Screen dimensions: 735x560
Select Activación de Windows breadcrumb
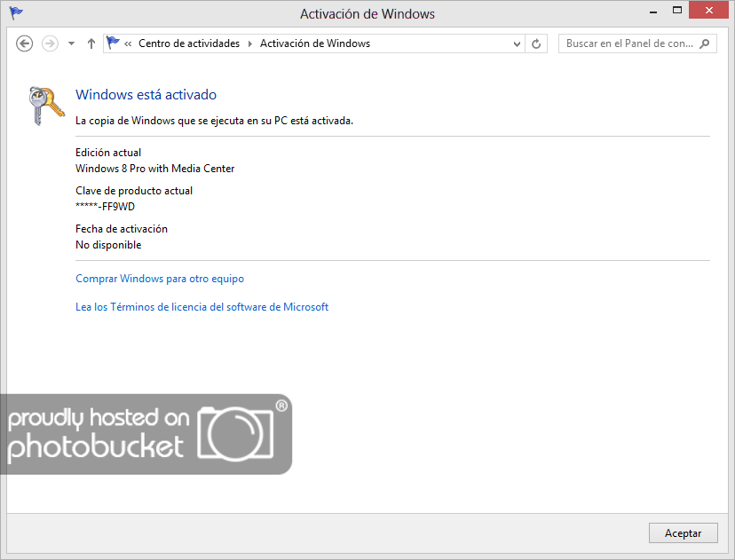[x=315, y=43]
